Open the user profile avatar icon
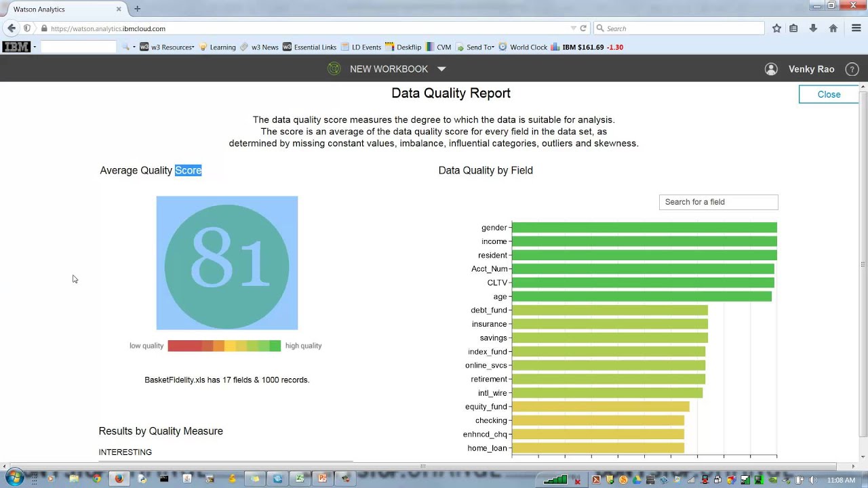 771,69
